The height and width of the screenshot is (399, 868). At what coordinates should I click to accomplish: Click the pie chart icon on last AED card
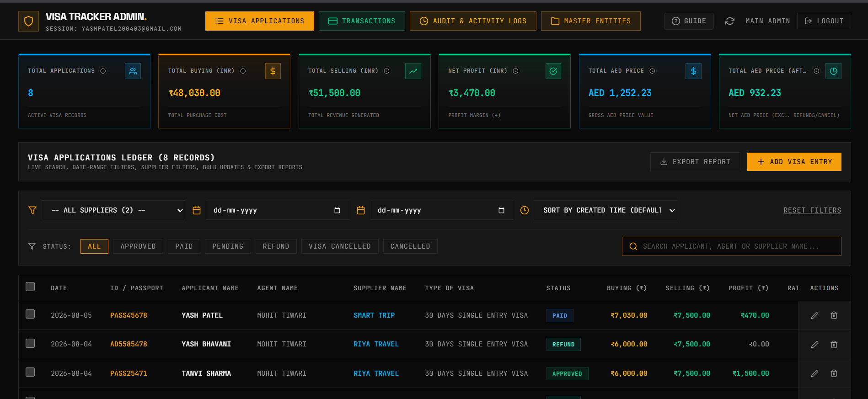pyautogui.click(x=833, y=71)
